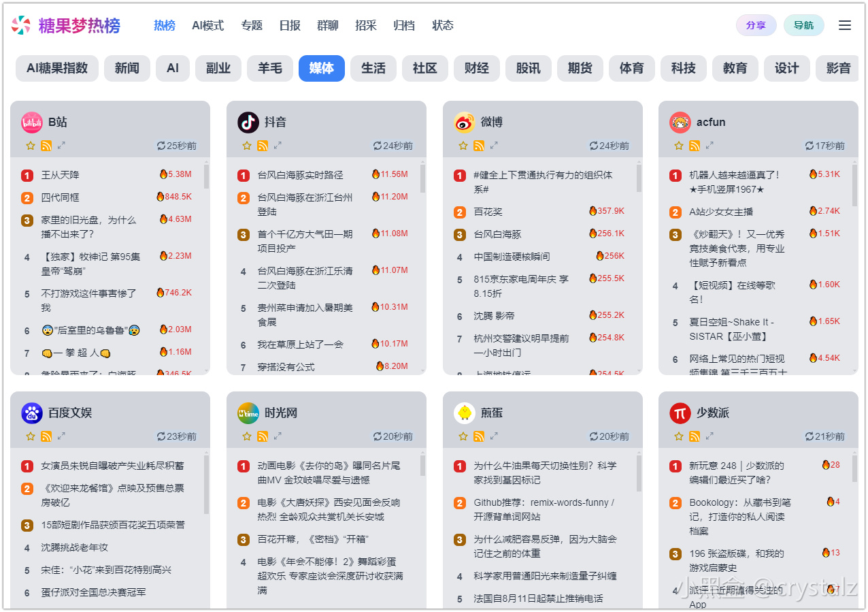The image size is (868, 612).
Task: Click the 百度文娱 paw logo icon
Action: (x=32, y=413)
